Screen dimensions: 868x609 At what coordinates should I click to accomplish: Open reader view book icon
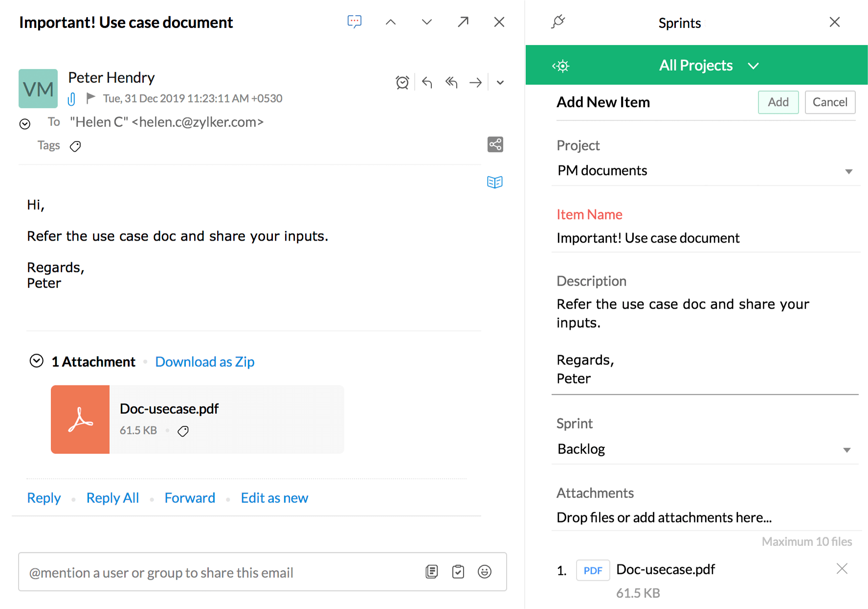494,182
